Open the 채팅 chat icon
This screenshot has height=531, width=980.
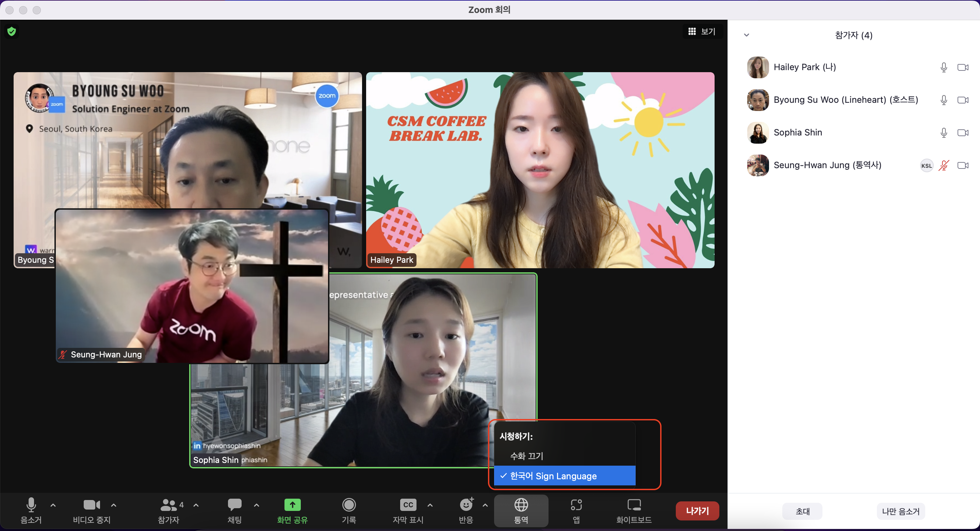point(234,505)
